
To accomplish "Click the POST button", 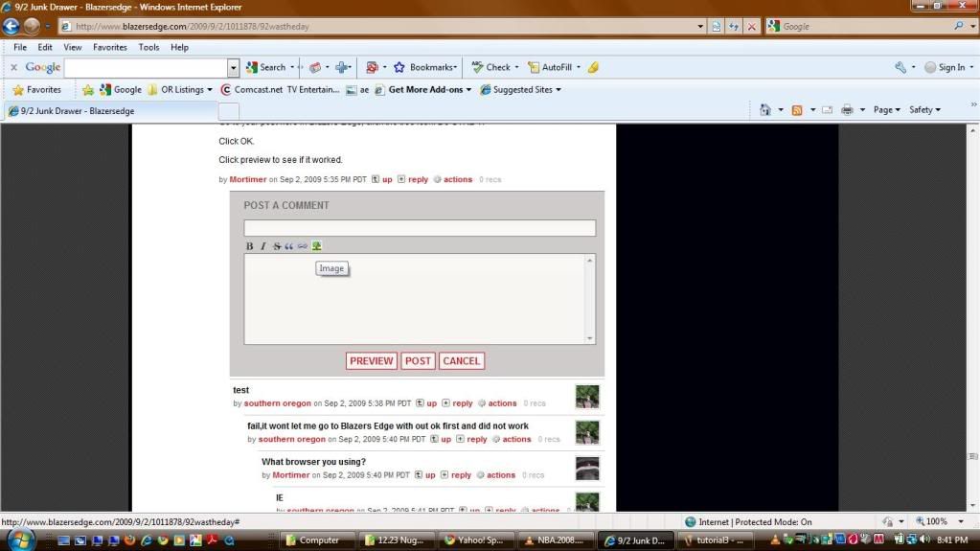I will [x=418, y=361].
